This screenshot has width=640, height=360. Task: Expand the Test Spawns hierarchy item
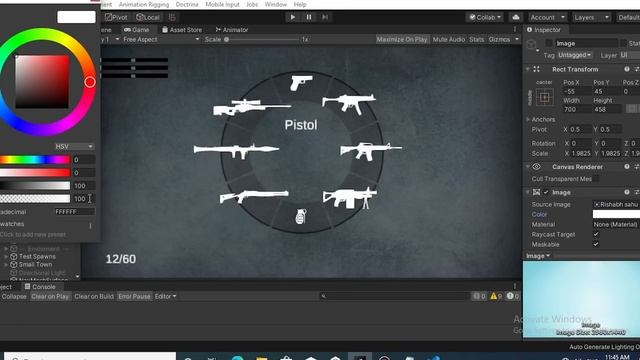[x=6, y=257]
